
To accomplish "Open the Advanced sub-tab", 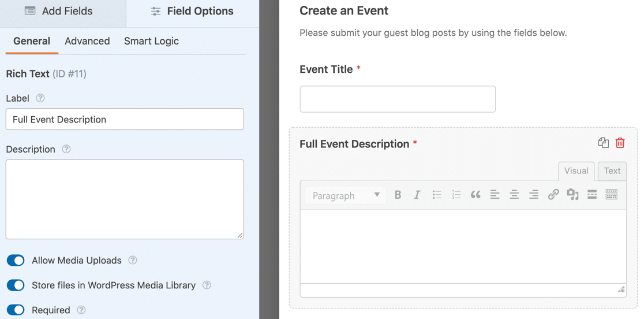I will [x=87, y=41].
